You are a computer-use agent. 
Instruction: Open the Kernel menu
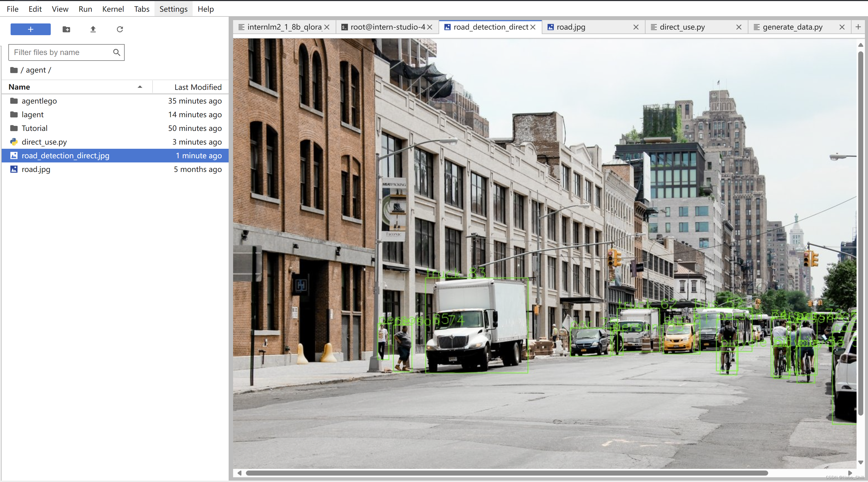click(113, 9)
